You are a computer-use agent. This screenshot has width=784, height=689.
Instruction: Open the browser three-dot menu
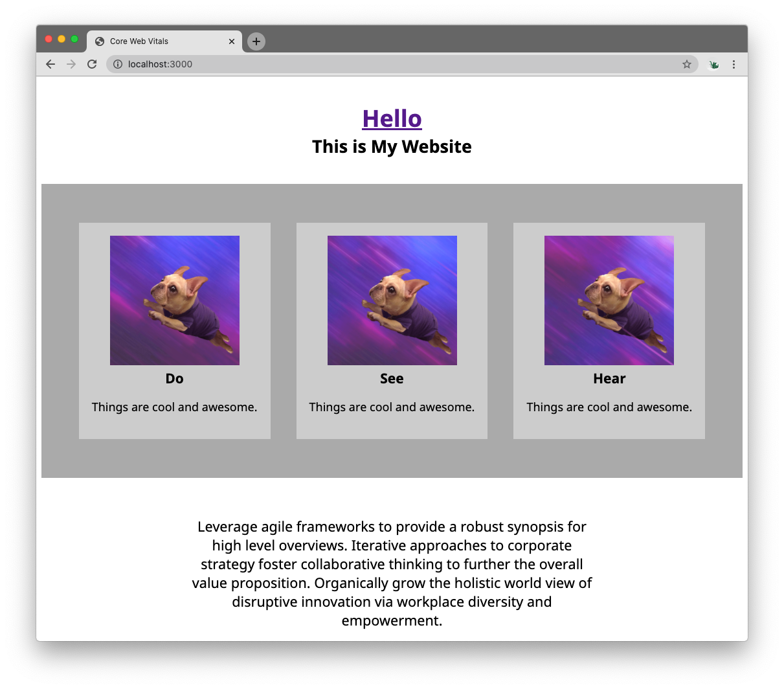point(734,64)
